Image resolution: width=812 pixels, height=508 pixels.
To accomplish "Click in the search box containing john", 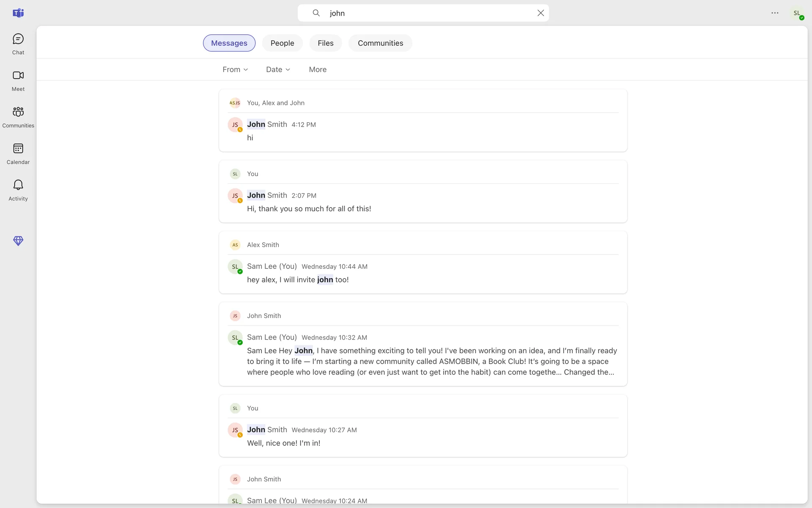I will coord(423,13).
